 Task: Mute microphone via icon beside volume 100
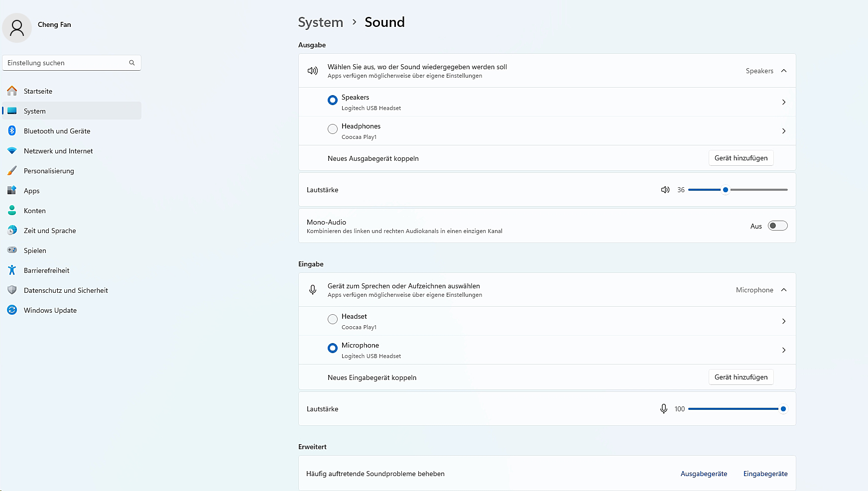coord(664,409)
